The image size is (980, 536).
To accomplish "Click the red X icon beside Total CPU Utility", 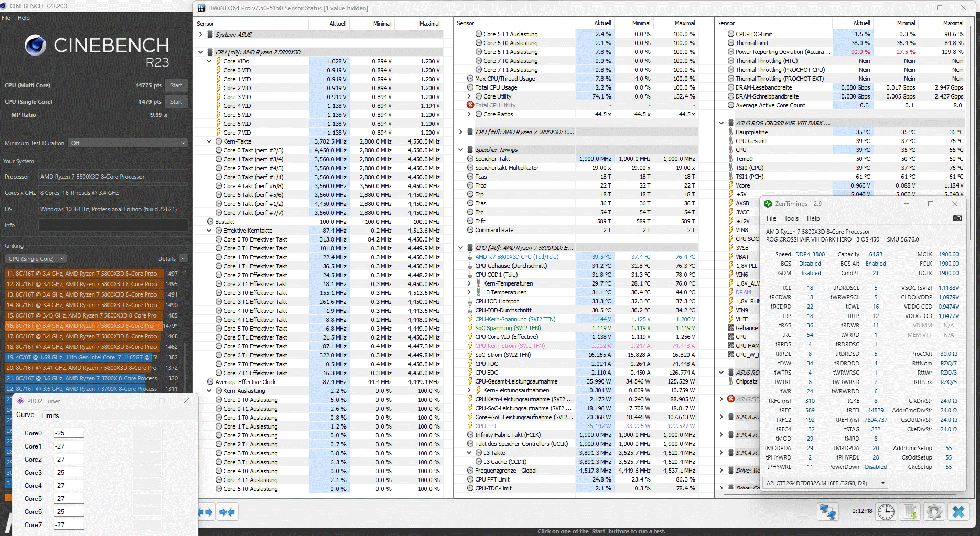I will point(470,105).
